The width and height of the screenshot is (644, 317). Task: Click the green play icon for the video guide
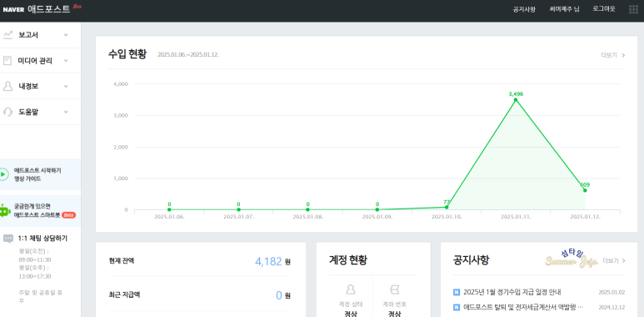[3, 174]
